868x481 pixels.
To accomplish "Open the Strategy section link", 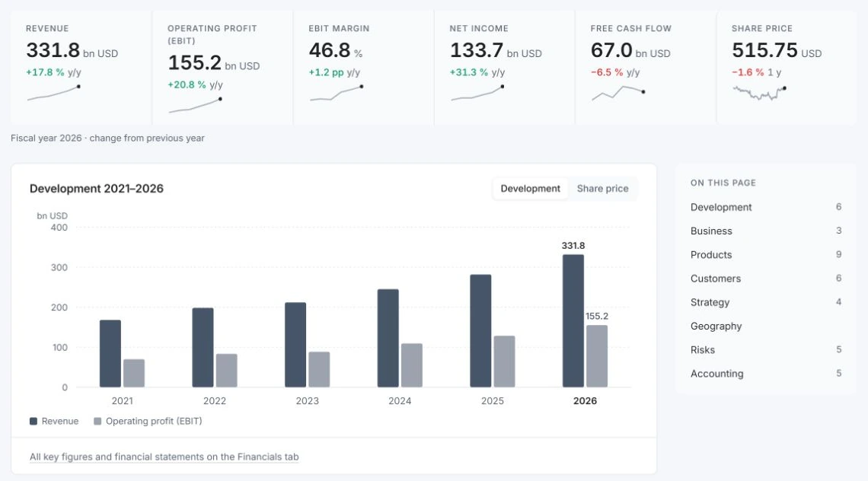I will pyautogui.click(x=710, y=302).
